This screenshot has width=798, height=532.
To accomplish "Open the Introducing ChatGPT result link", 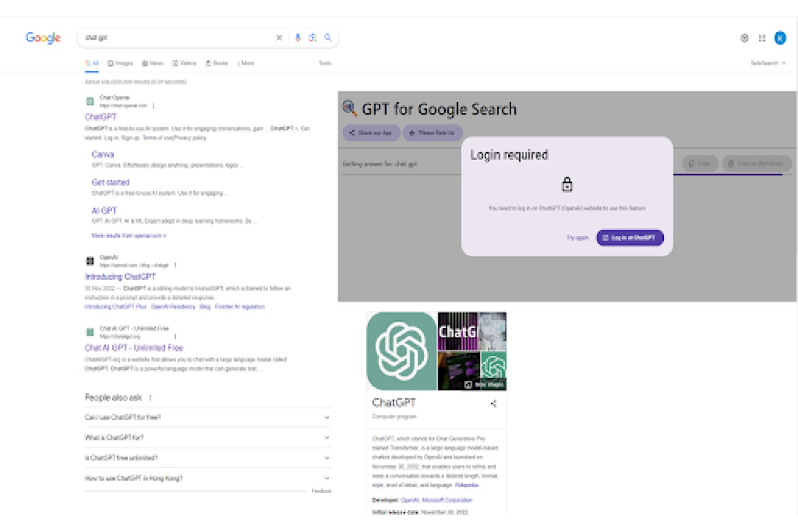I will point(120,277).
